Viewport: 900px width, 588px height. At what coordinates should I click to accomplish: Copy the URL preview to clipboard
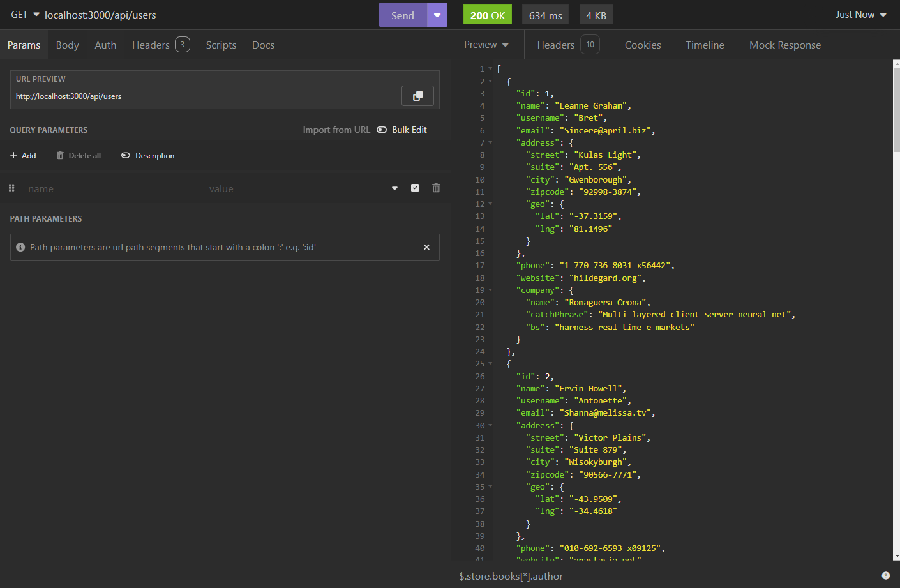point(417,96)
